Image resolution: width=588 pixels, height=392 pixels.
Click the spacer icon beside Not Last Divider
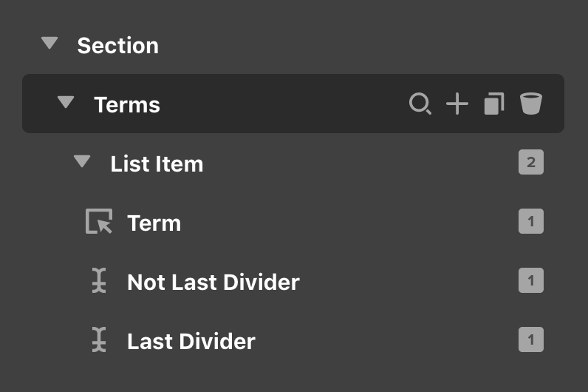click(x=99, y=281)
